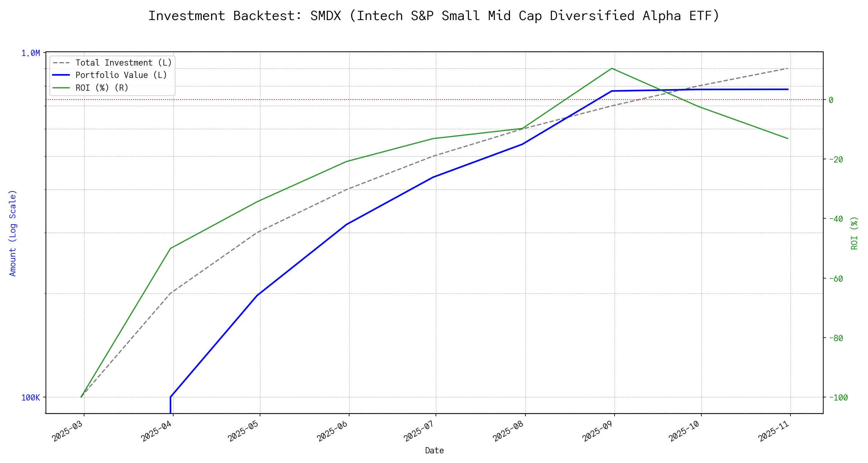
Task: Click the 1.0M left axis tick label
Action: [x=30, y=53]
